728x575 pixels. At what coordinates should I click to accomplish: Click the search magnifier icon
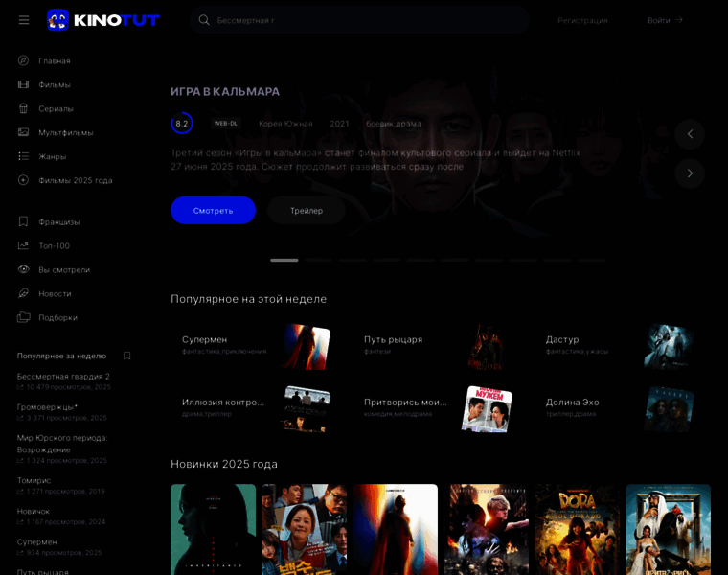204,20
